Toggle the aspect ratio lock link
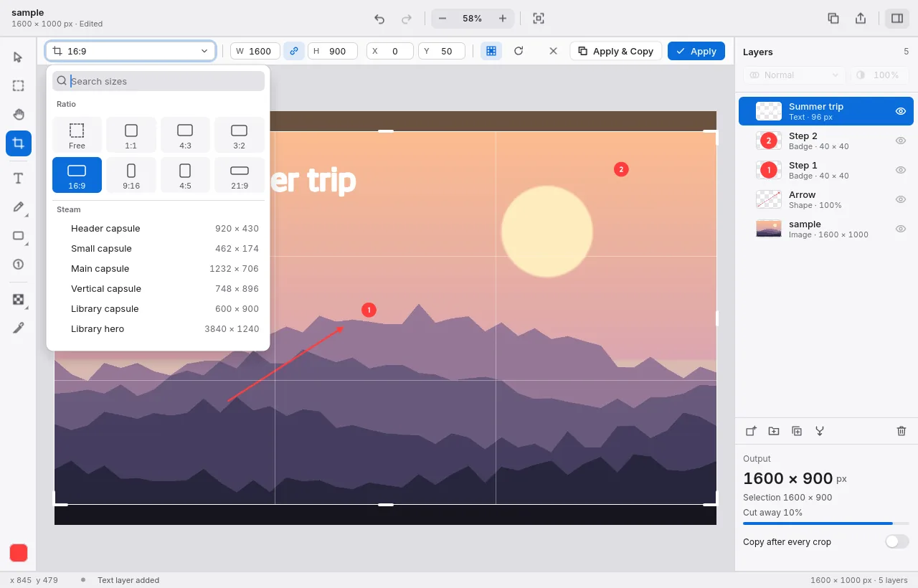The width and height of the screenshot is (918, 588). coord(293,51)
